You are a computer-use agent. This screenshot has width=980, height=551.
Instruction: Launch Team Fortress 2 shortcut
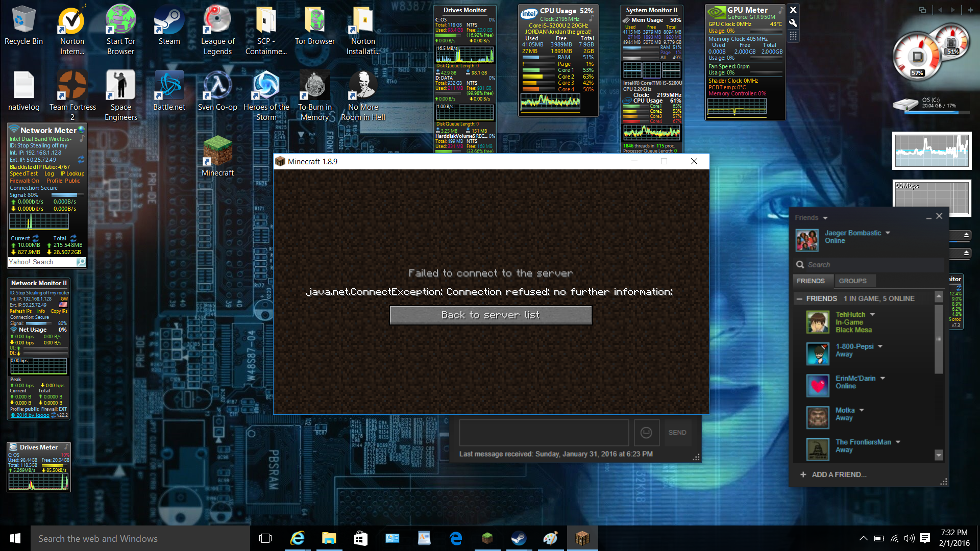(72, 86)
